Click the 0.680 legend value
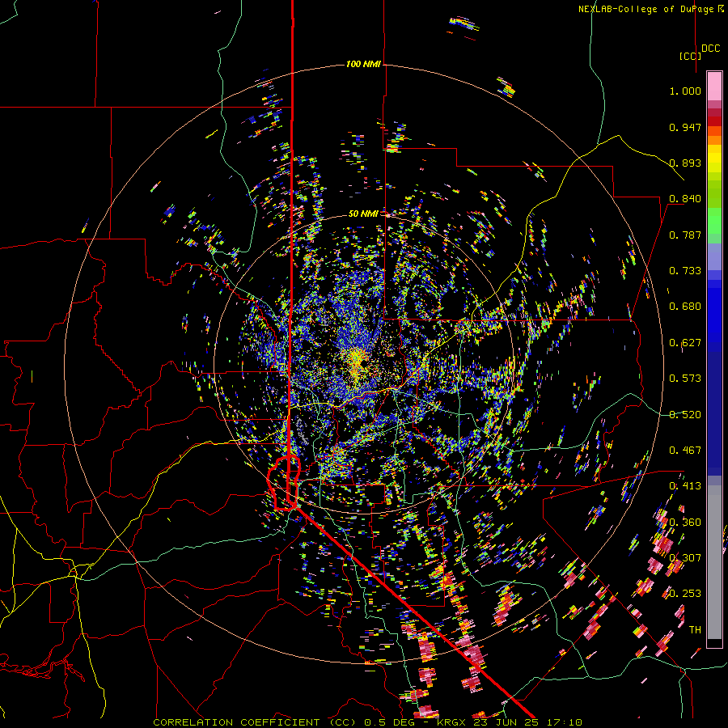The image size is (728, 728). click(685, 307)
